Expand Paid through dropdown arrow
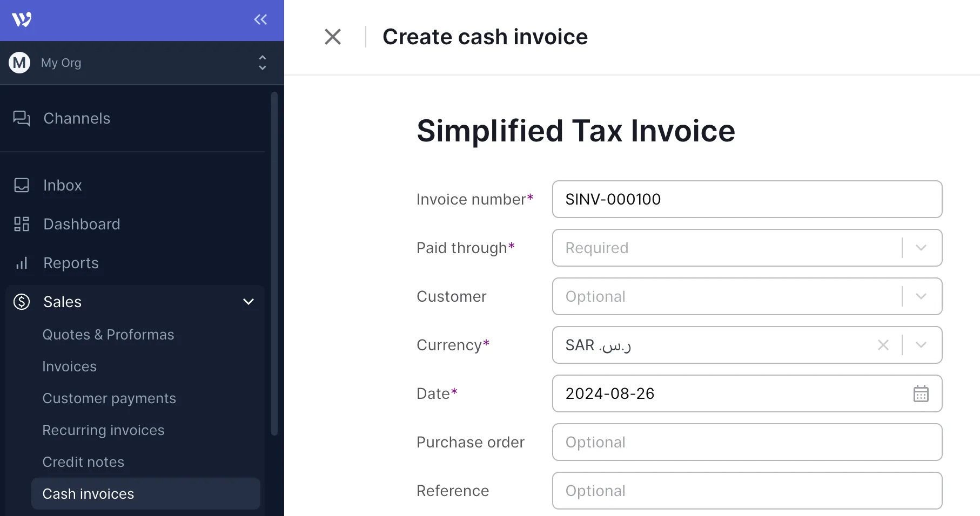Screen dimensions: 980x516 921,248
